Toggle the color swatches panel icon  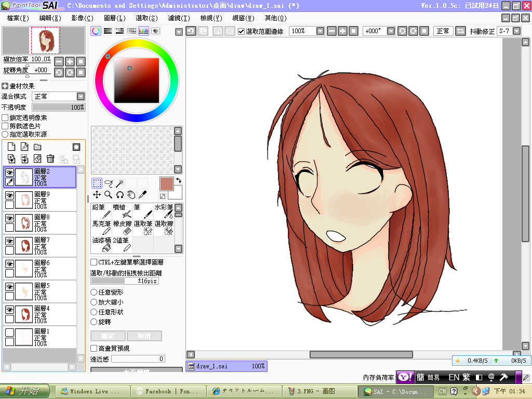point(143,31)
